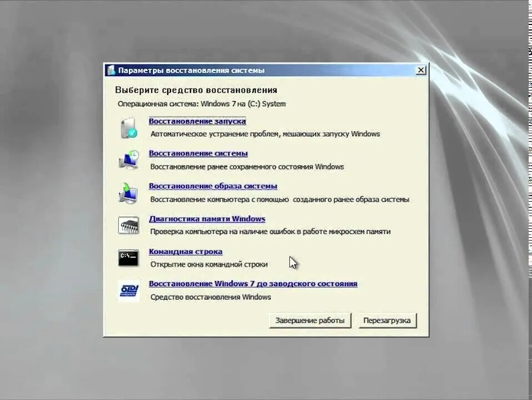Open "Командная строка" link
532x400 pixels.
click(x=185, y=251)
